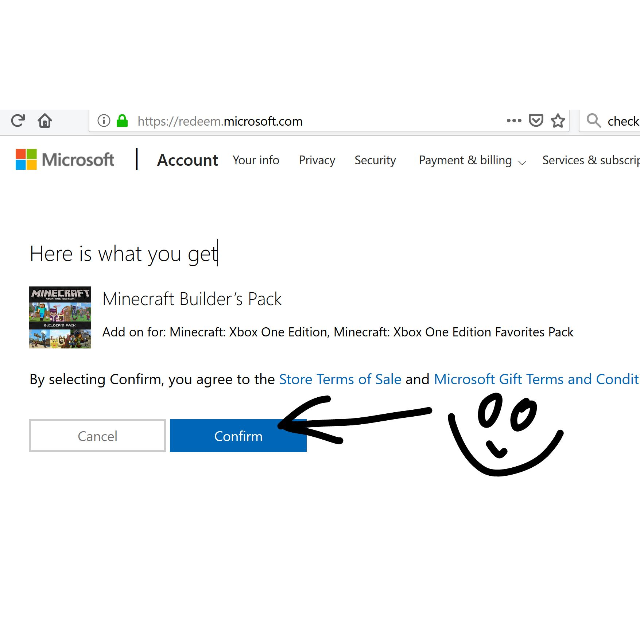Open the Services & subscriptions menu
The height and width of the screenshot is (640, 640).
pyautogui.click(x=590, y=160)
